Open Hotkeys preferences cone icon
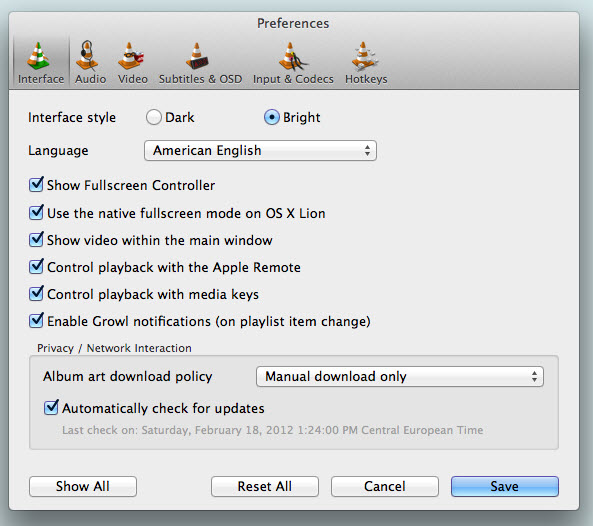Screen dimensions: 593x526 pos(364,56)
